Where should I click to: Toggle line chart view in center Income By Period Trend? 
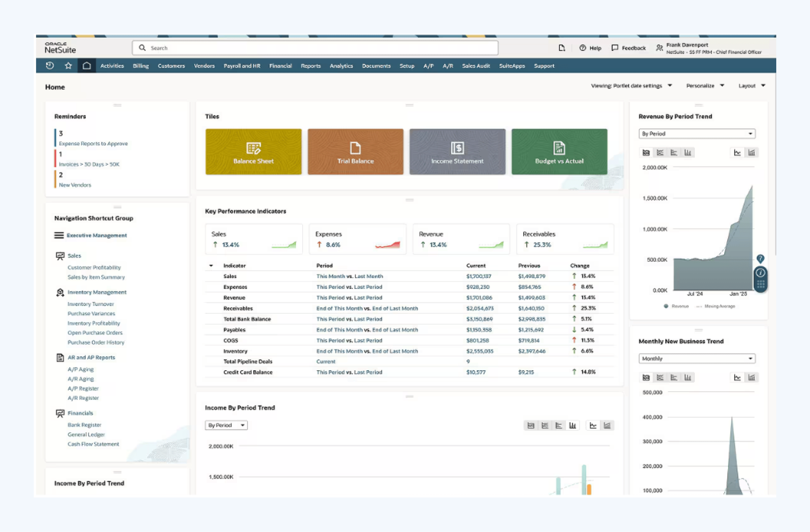point(593,425)
